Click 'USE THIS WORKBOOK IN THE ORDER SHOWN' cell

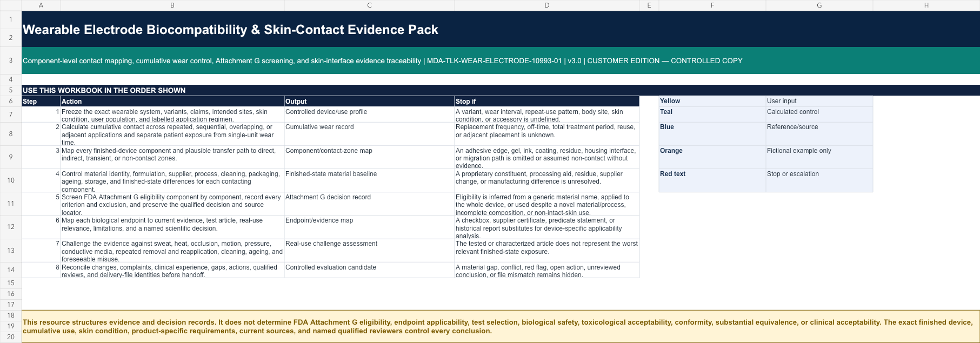(x=501, y=90)
